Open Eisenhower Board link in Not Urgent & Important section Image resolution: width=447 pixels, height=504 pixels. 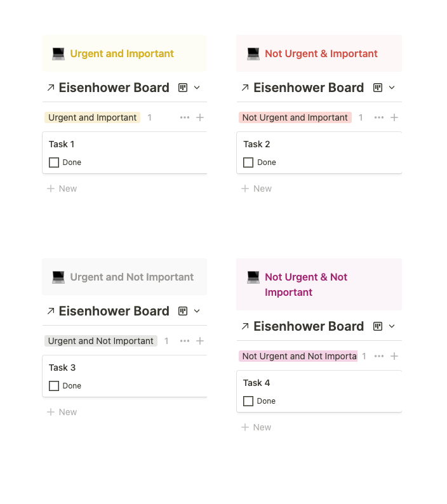pos(309,88)
